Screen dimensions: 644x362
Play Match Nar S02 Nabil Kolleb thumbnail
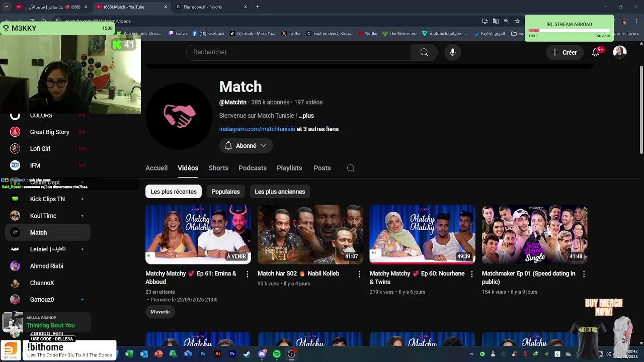[310, 234]
